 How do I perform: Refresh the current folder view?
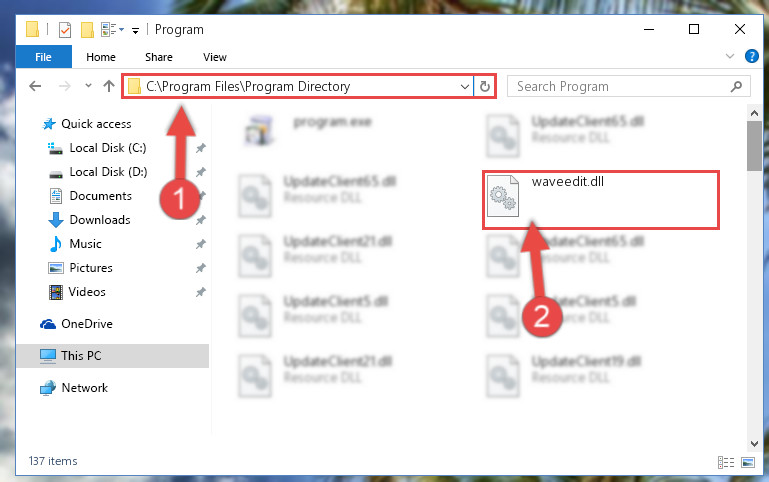[x=485, y=87]
